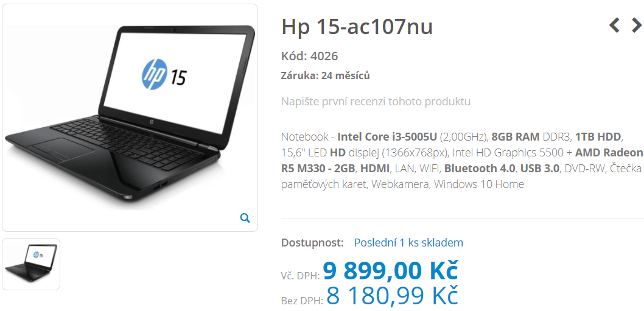The image size is (644, 311).
Task: Click the 'Vč. DPH:' label
Action: point(301,276)
